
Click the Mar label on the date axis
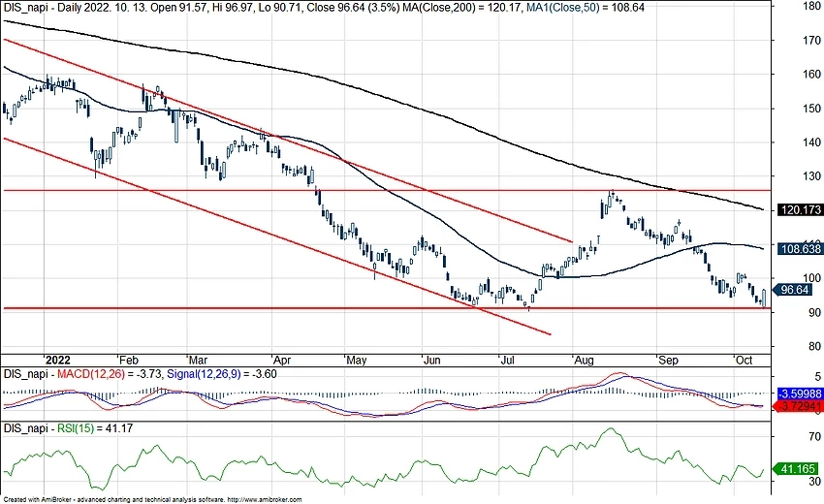click(198, 360)
